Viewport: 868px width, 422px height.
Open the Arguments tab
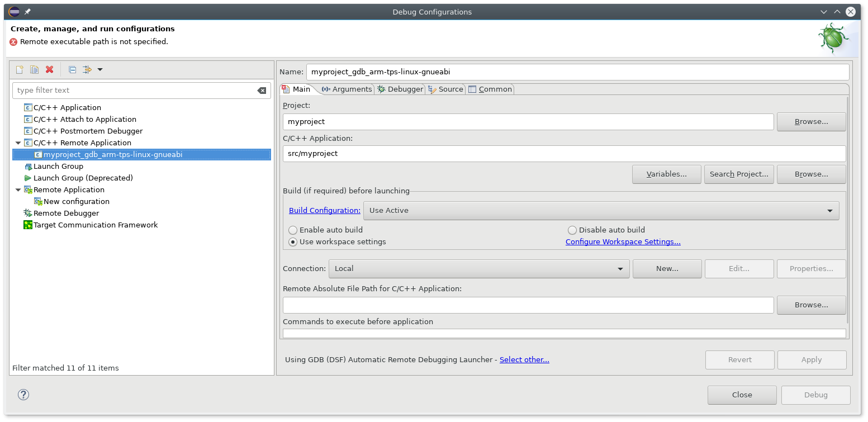347,89
